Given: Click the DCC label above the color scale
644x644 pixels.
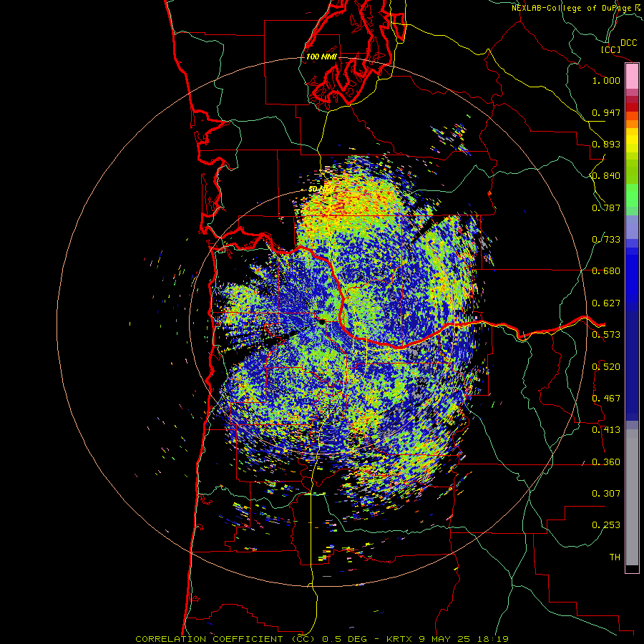Looking at the screenshot, I should (629, 43).
